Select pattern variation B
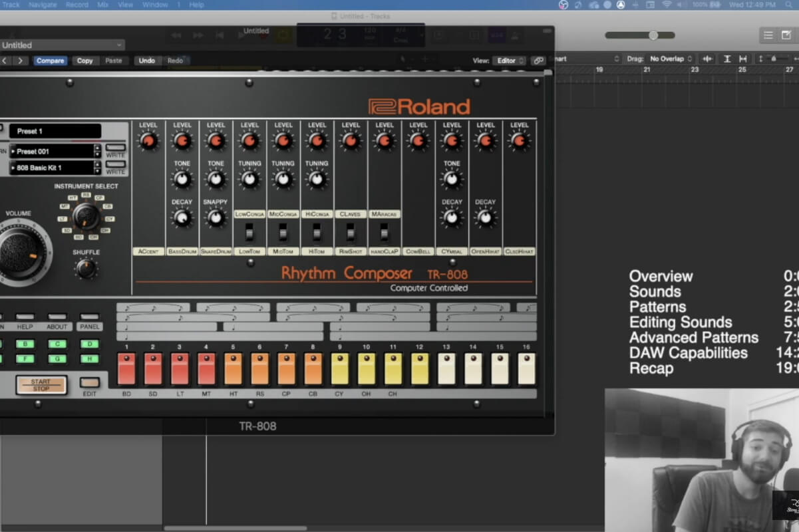Screen dimensions: 799x532 [x=25, y=344]
